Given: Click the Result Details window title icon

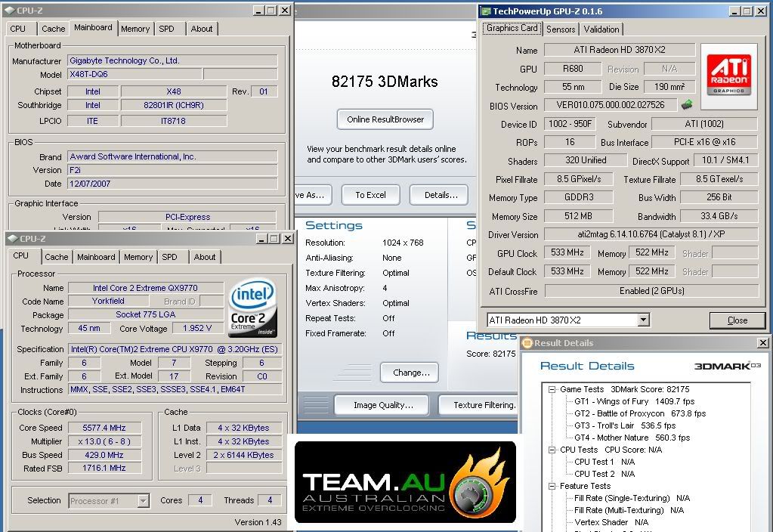Looking at the screenshot, I should pos(526,343).
